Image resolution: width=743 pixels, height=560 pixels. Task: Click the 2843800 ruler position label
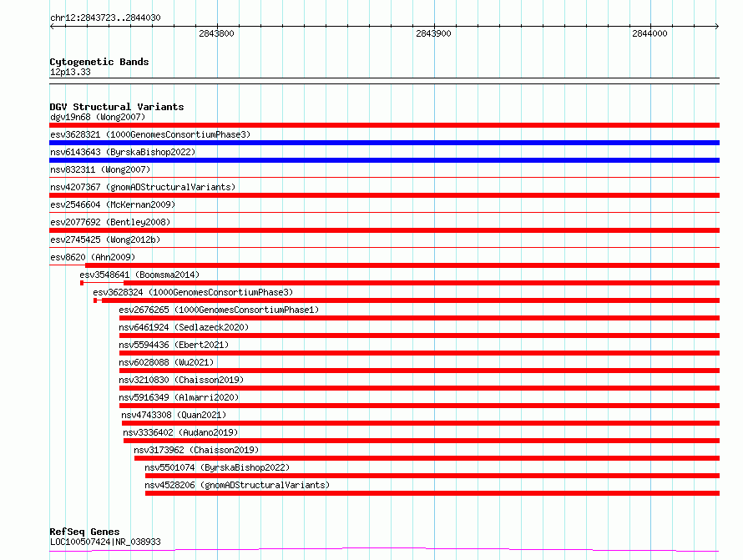(216, 33)
